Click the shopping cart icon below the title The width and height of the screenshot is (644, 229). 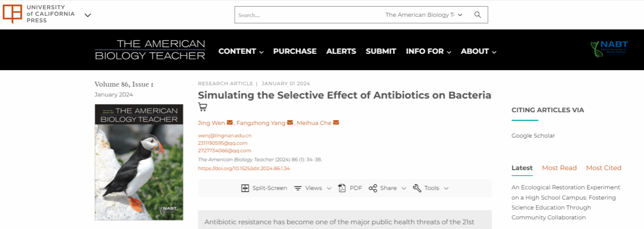click(x=203, y=107)
